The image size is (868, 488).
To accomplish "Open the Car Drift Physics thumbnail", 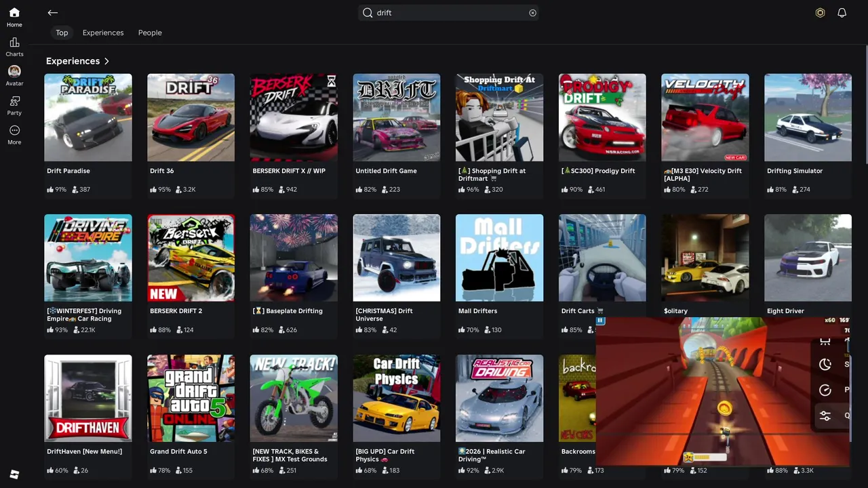I will [397, 398].
